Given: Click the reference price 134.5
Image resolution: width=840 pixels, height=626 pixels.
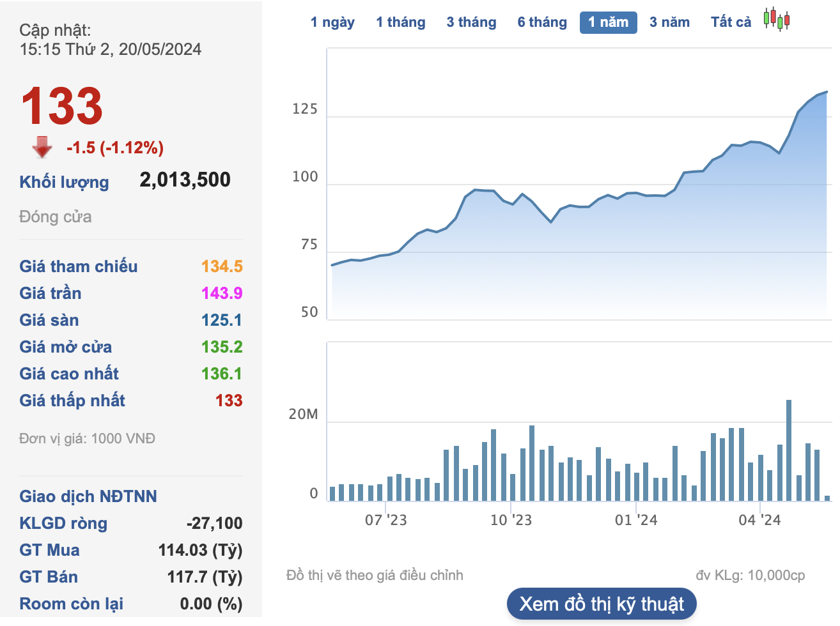Looking at the screenshot, I should point(222,266).
